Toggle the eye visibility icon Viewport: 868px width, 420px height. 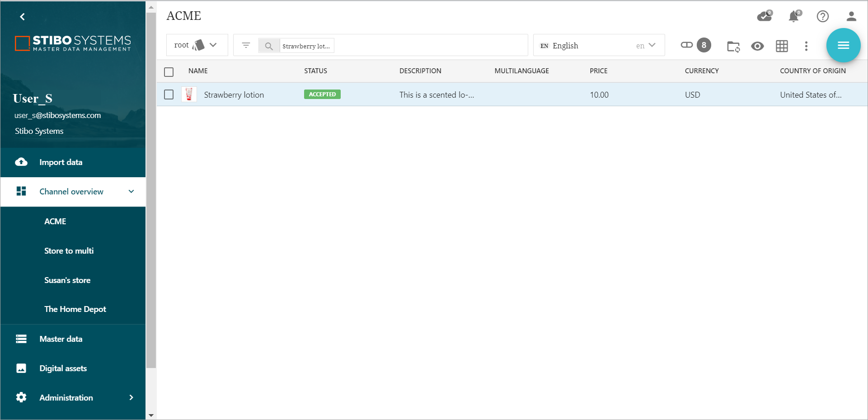(757, 46)
